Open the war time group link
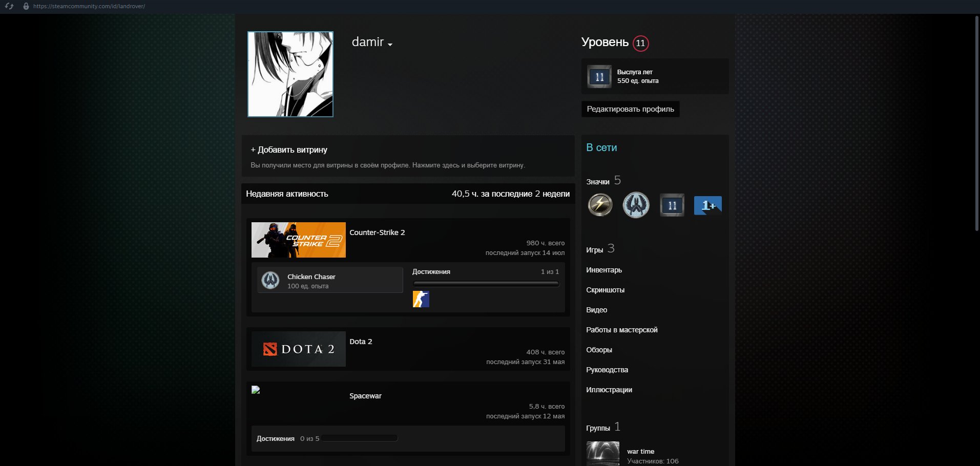 [640, 451]
